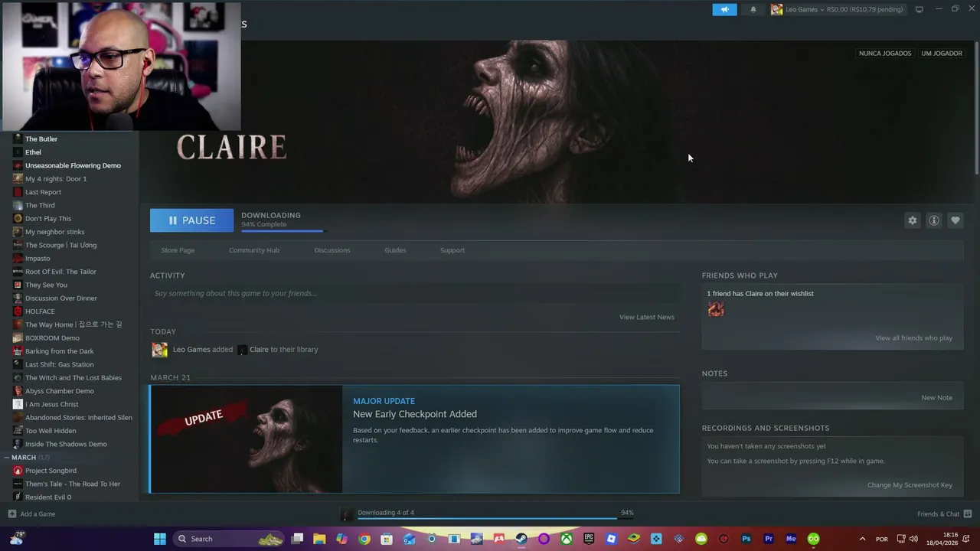Select The Butler in library list
This screenshot has width=980, height=551.
[x=41, y=139]
